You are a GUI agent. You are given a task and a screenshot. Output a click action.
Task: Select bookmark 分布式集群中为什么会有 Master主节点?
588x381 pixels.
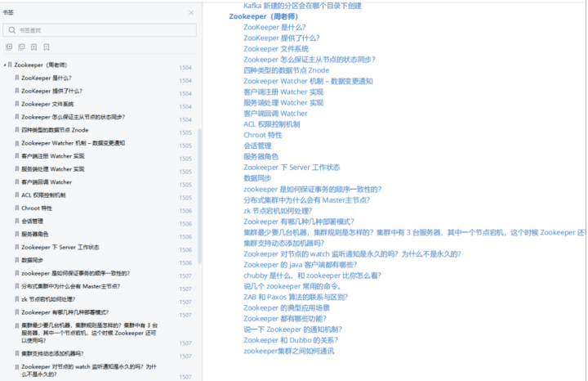[70, 286]
